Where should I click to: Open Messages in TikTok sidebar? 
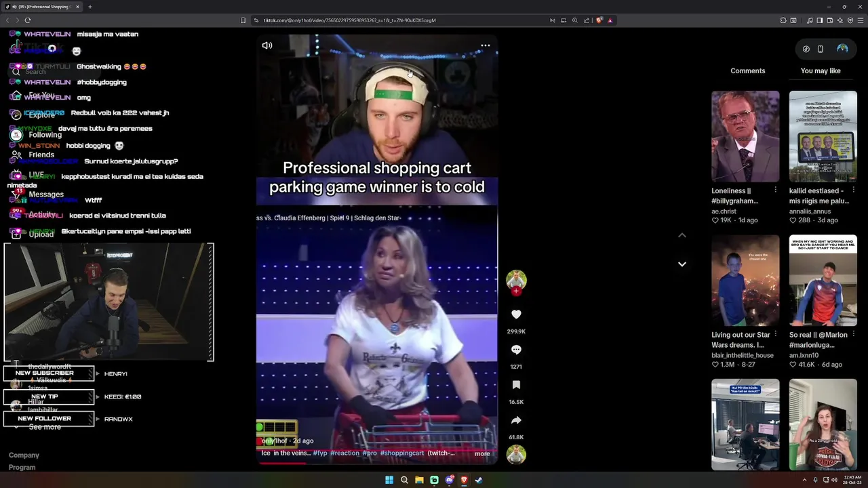pyautogui.click(x=46, y=195)
